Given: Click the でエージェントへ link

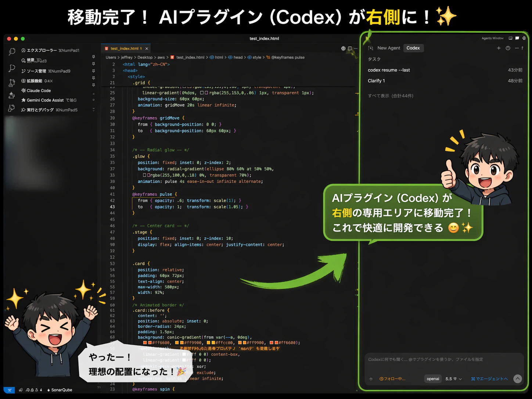Looking at the screenshot, I should [x=489, y=379].
